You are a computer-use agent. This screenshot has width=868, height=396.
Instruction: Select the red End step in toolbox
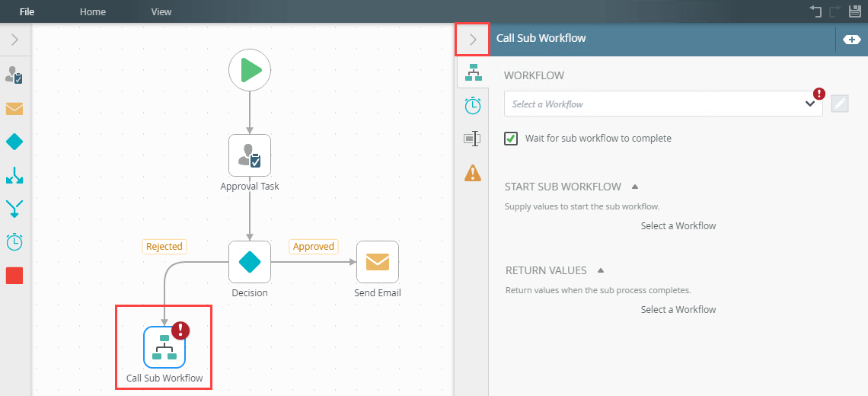[14, 275]
